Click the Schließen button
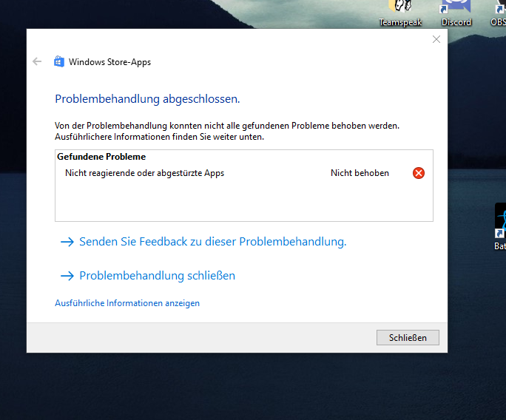 coord(408,337)
